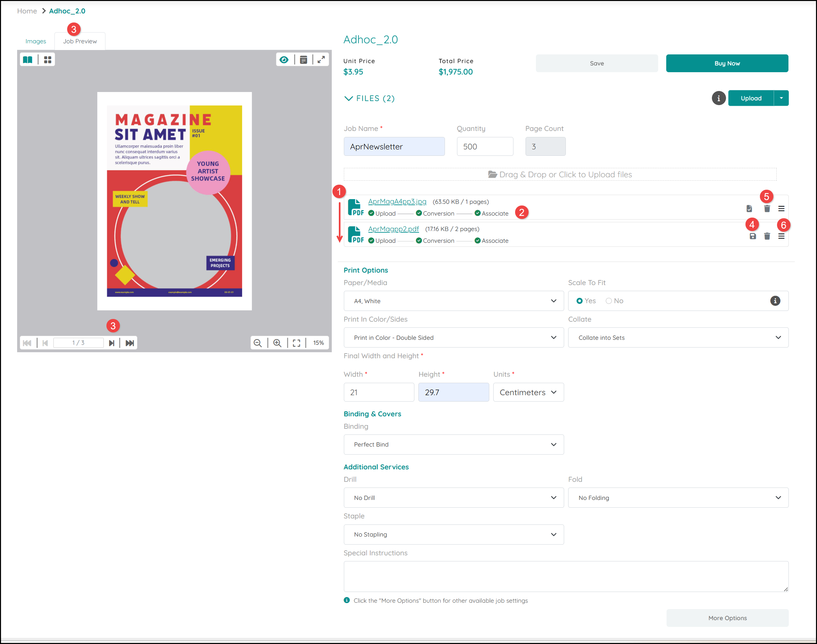
Task: Save the AprMagpp2.pdf file entry
Action: click(x=753, y=236)
